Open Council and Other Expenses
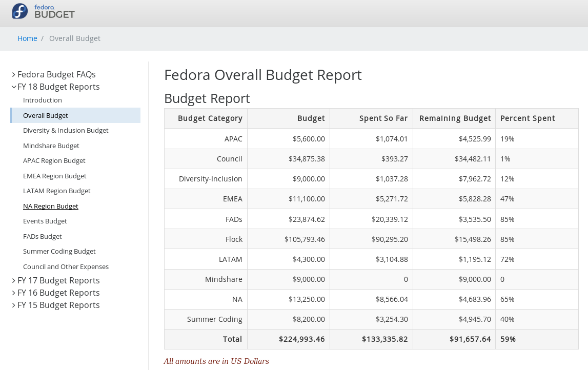The width and height of the screenshot is (588, 370). point(66,266)
